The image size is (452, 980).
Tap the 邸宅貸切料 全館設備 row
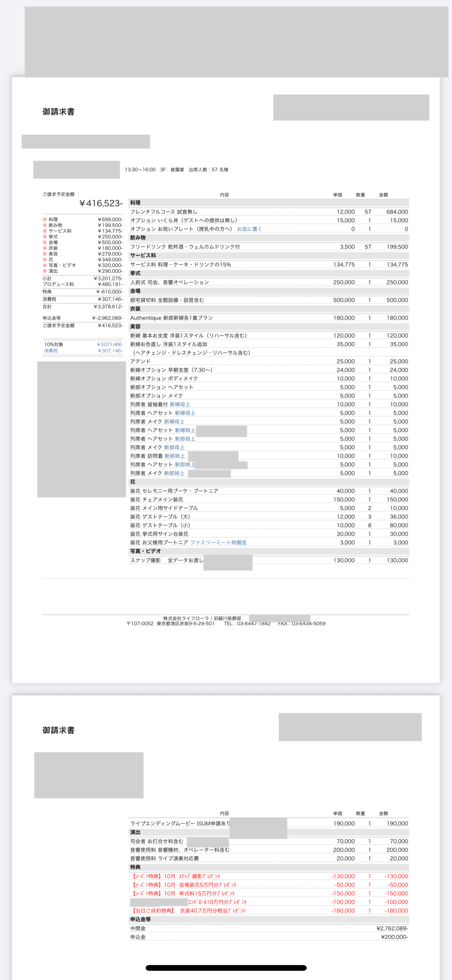pyautogui.click(x=167, y=300)
